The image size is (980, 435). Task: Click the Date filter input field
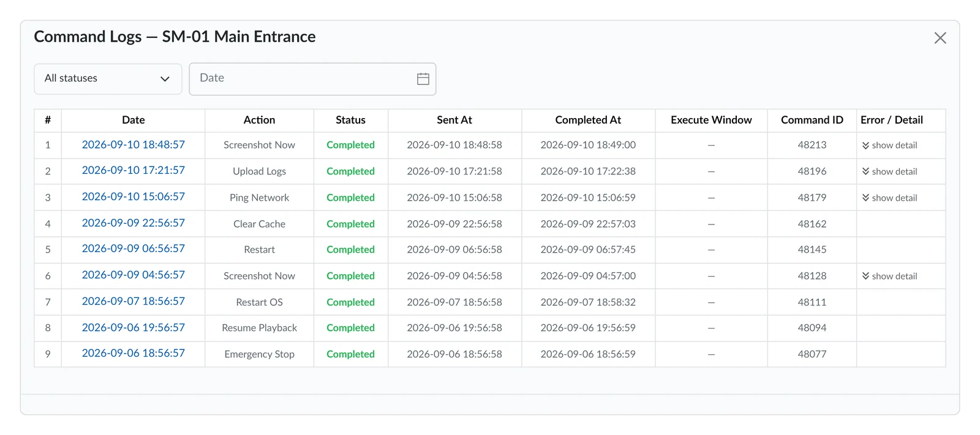[312, 79]
